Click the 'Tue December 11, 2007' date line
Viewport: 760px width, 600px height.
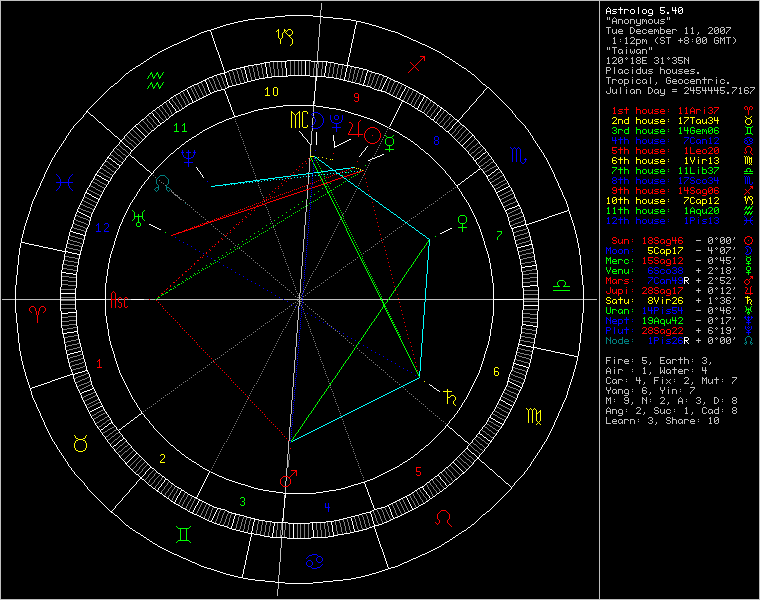668,31
